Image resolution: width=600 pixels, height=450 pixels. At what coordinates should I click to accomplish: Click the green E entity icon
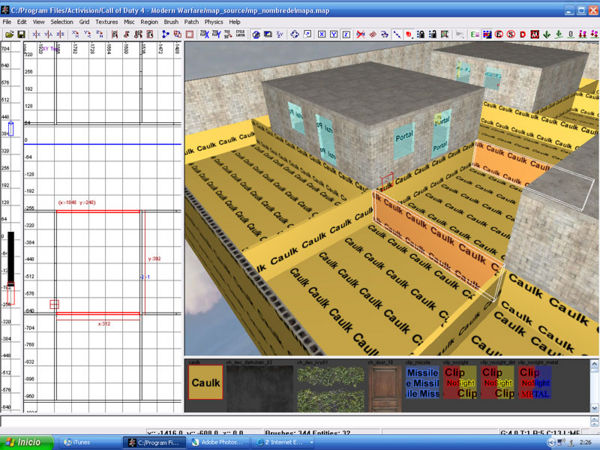pos(475,34)
